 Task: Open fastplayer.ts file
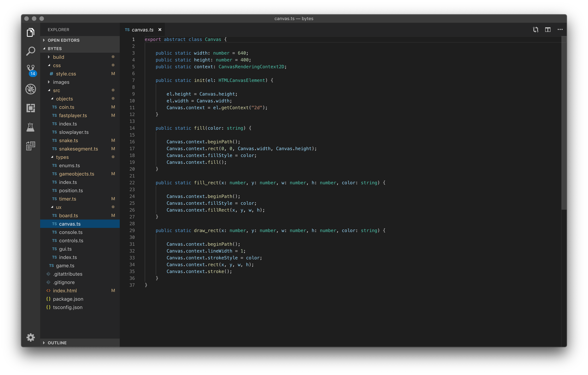80,115
